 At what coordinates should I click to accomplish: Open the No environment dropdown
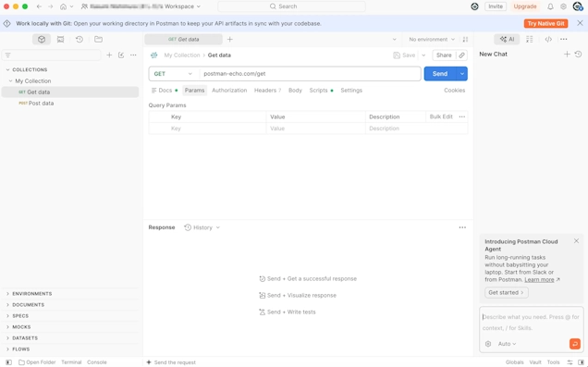click(432, 40)
